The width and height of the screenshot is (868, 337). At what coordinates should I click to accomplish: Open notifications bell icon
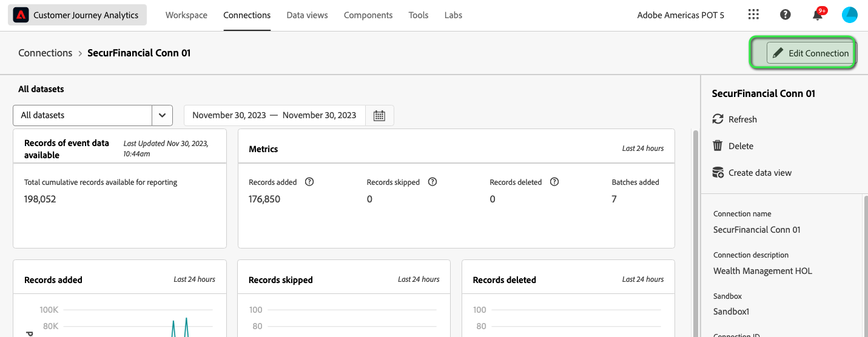click(x=818, y=15)
